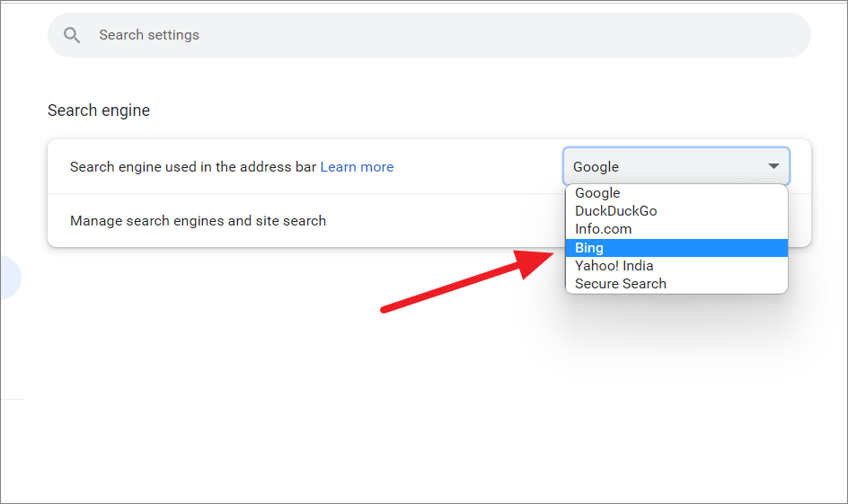Open the Learn more link
The image size is (848, 504).
357,167
